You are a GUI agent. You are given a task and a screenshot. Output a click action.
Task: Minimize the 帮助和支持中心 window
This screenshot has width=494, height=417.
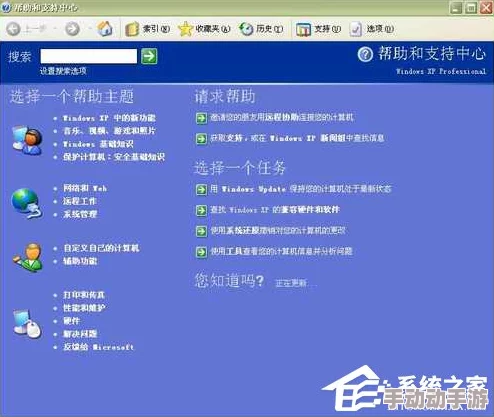[x=456, y=8]
